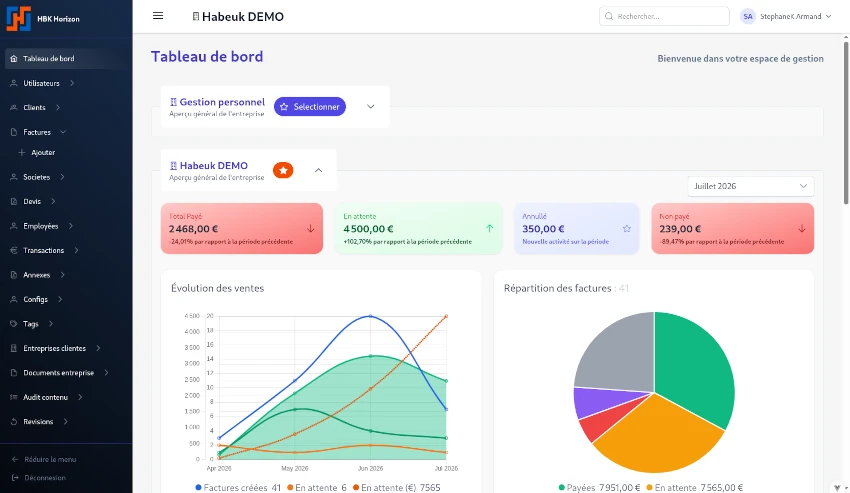Expand the Societes submenu chevron
Screen dimensions: 850x493
[x=62, y=177]
